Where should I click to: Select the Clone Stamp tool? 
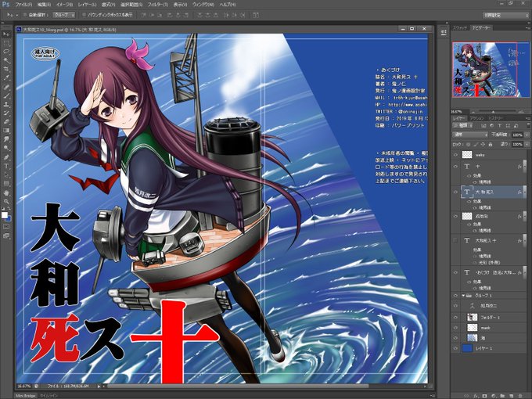[x=6, y=105]
